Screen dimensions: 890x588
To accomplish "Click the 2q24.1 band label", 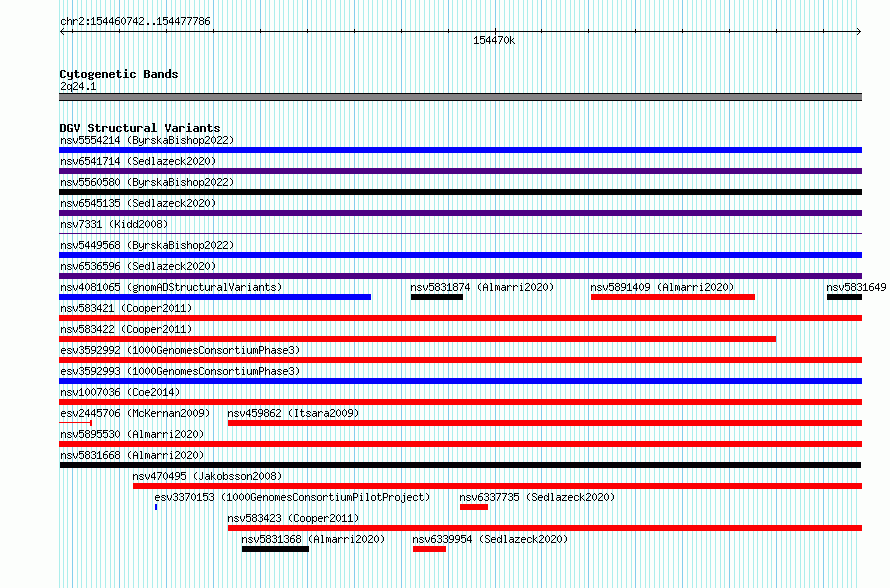I will (78, 86).
